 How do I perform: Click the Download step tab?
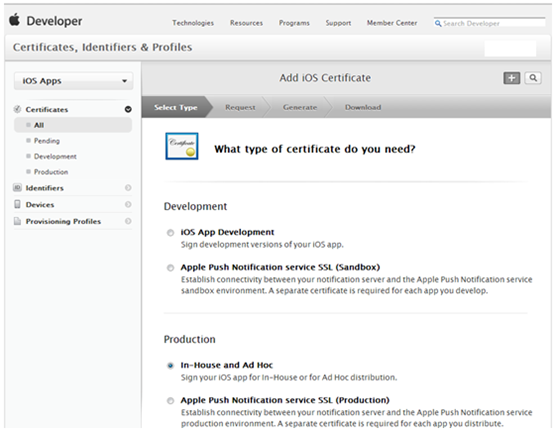(x=363, y=107)
